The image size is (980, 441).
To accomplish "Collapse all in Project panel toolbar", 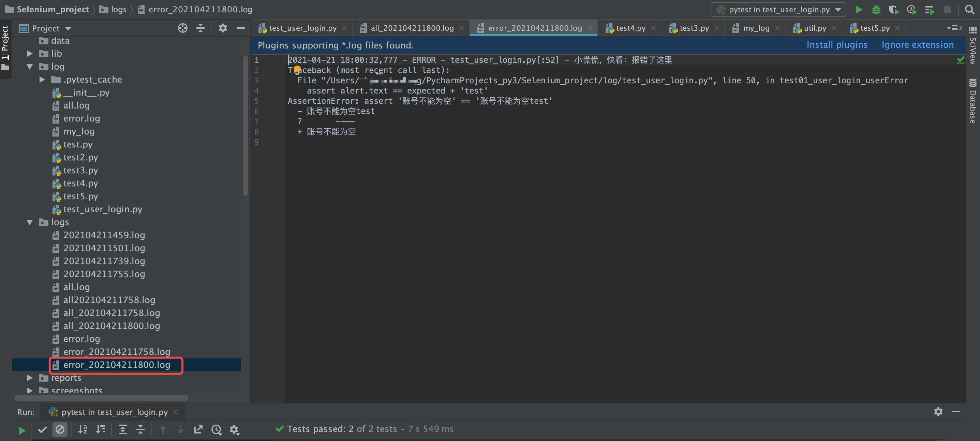I will (201, 28).
